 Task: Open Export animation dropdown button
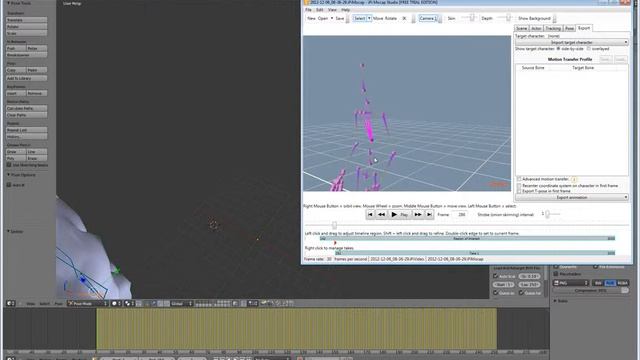click(x=571, y=198)
